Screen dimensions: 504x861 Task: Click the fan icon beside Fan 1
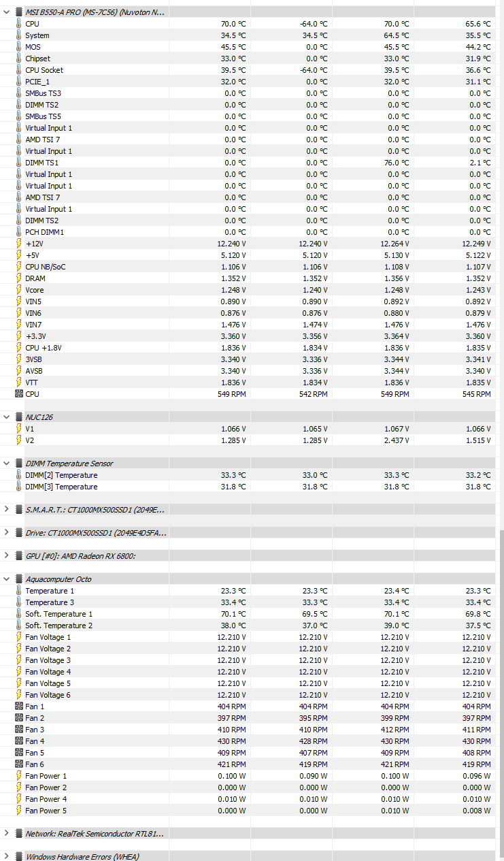point(19,706)
